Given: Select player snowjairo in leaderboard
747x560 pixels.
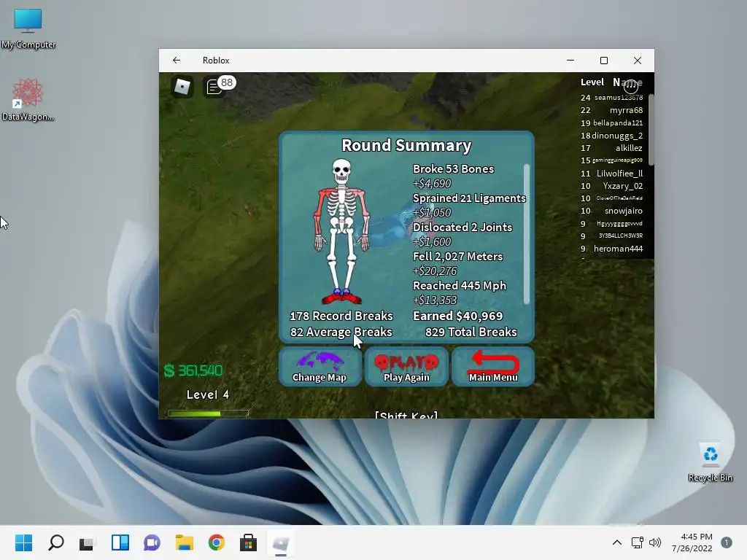Looking at the screenshot, I should click(612, 211).
